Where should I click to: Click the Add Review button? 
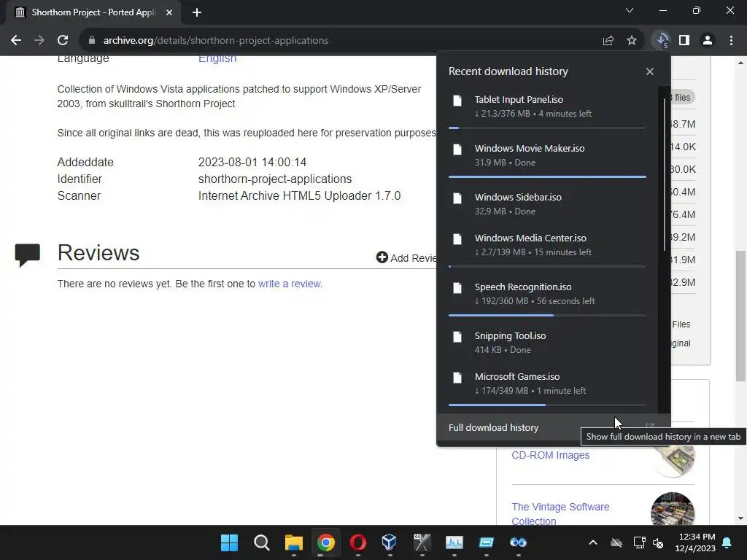[406, 257]
